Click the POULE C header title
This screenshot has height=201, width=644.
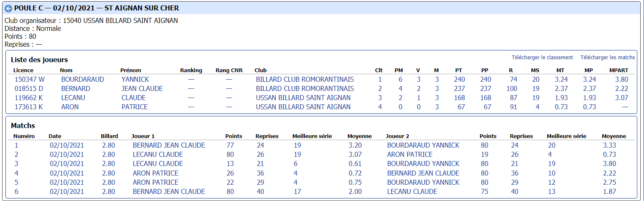coord(96,8)
